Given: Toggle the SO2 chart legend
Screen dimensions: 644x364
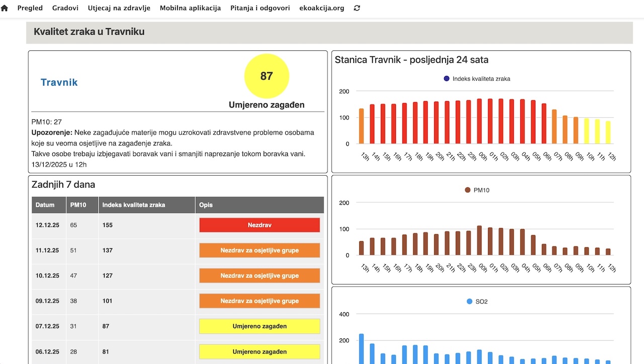Looking at the screenshot, I should tap(477, 302).
